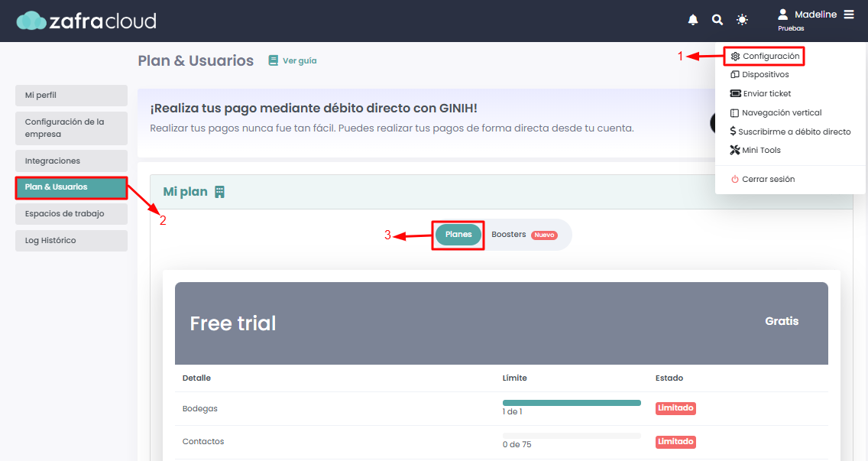Click Limitado badge in Contactos row

(x=675, y=442)
